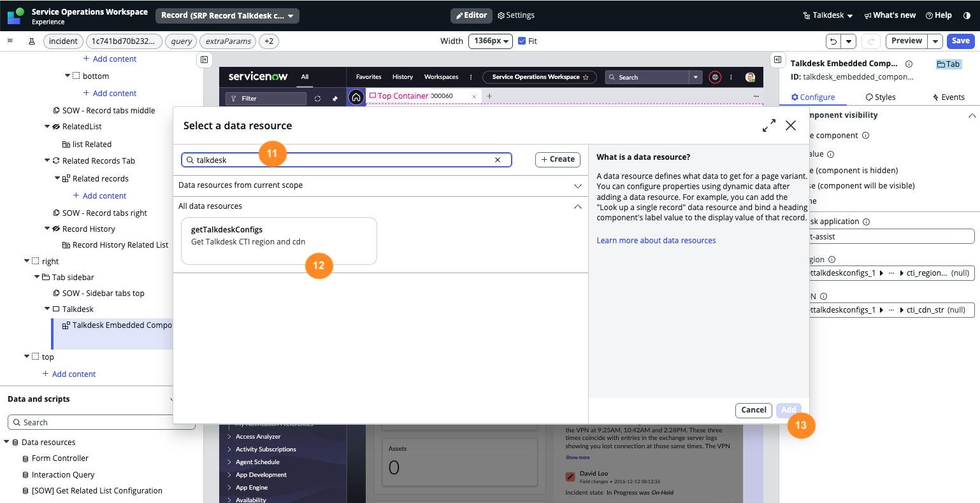Select the Interaction Query data resource
Image resolution: width=980 pixels, height=503 pixels.
pyautogui.click(x=63, y=475)
